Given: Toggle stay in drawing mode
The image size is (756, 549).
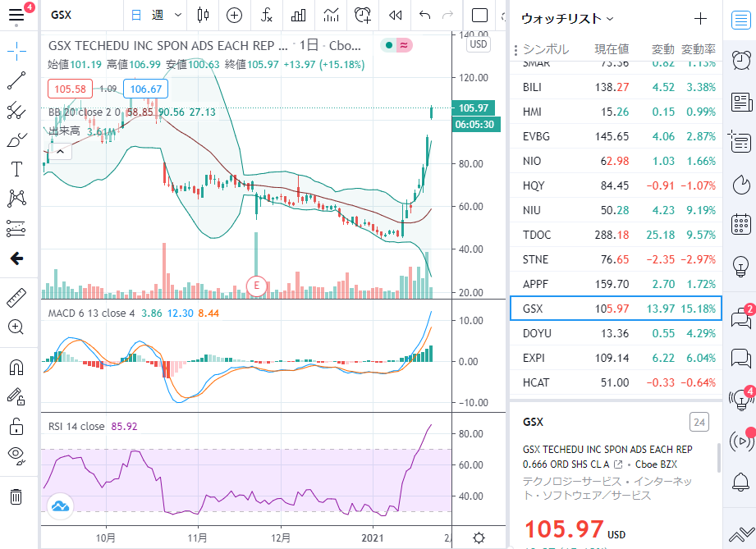Looking at the screenshot, I should 16,396.
